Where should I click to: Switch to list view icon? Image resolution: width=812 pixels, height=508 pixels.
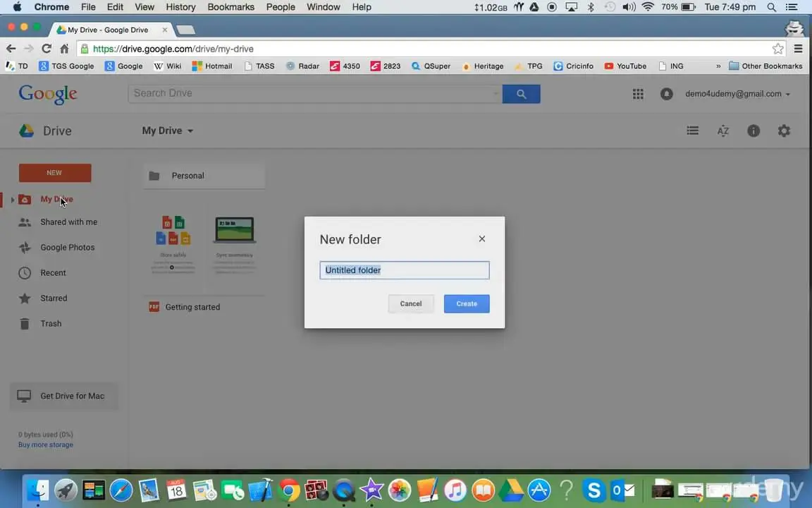click(692, 131)
